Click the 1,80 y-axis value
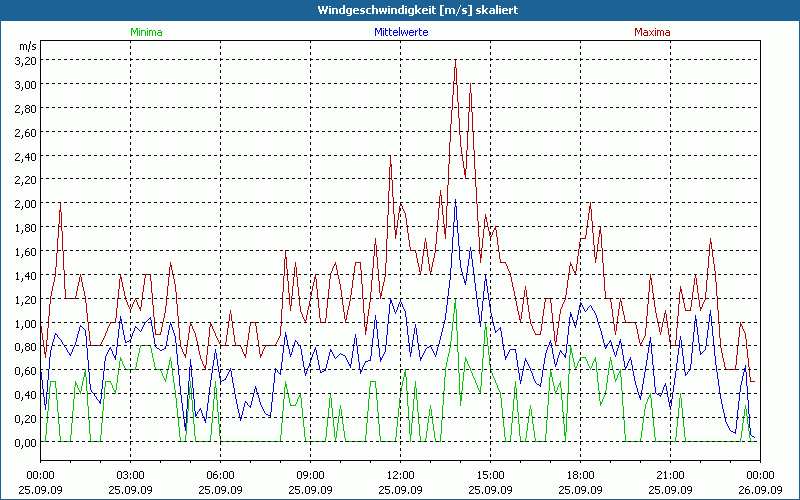Screen dimensions: 800x500 coord(26,228)
